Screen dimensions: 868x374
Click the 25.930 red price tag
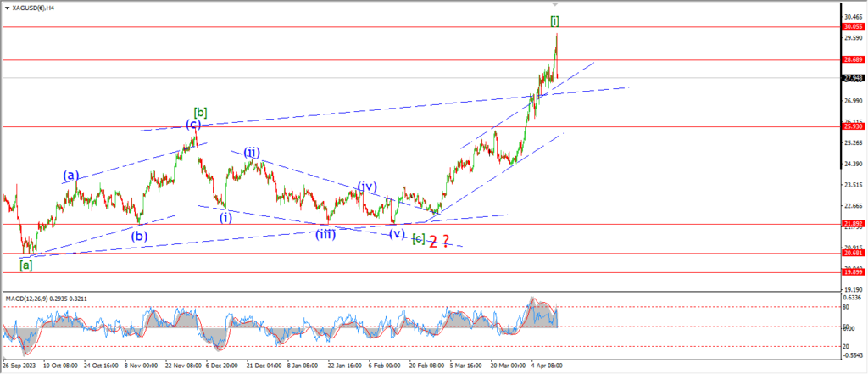coord(853,126)
